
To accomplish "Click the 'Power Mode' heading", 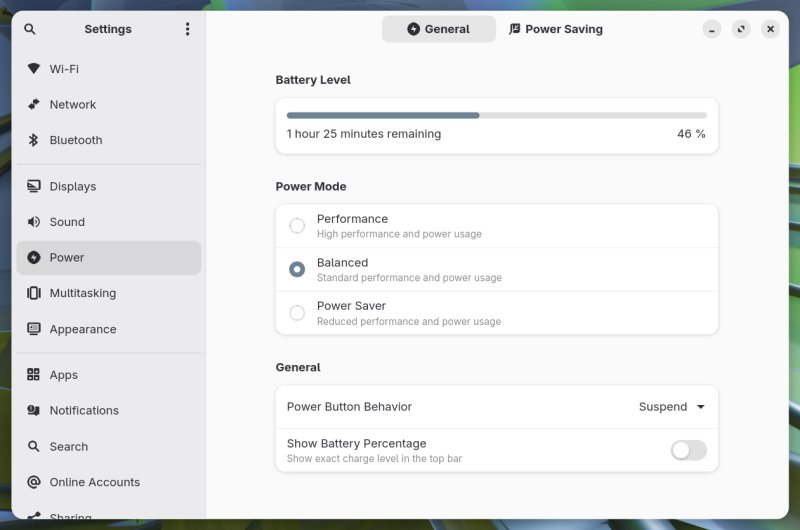I will [x=311, y=187].
